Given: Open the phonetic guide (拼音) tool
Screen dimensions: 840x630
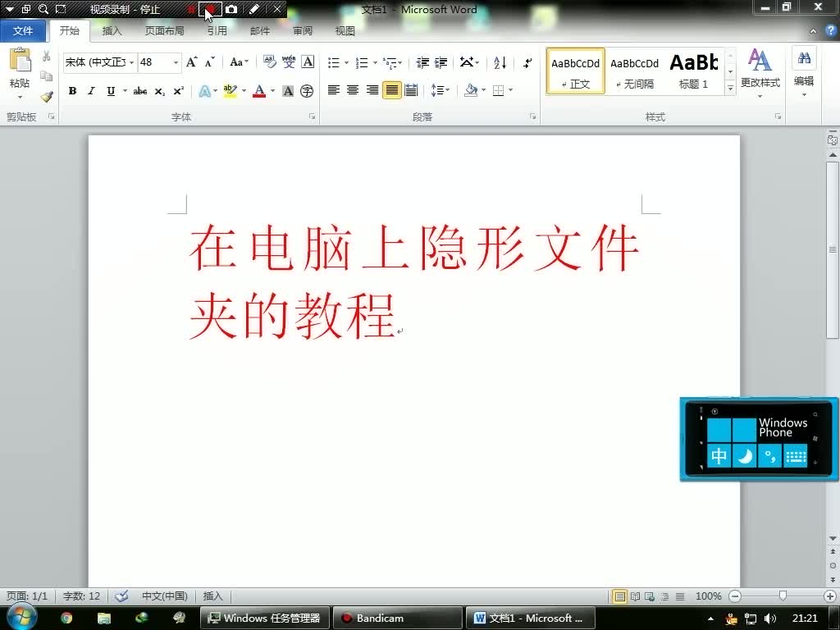Looking at the screenshot, I should 289,62.
